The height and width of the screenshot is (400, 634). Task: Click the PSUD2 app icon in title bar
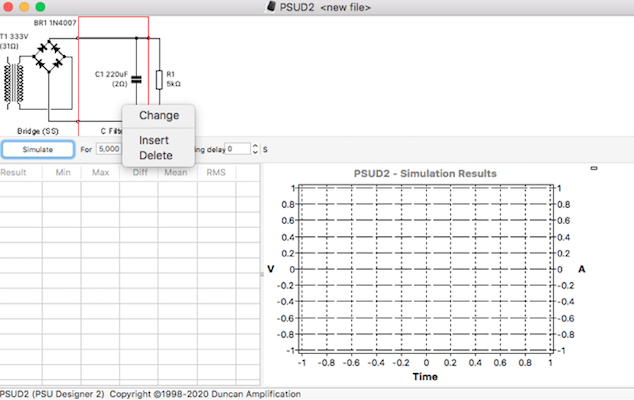(271, 7)
